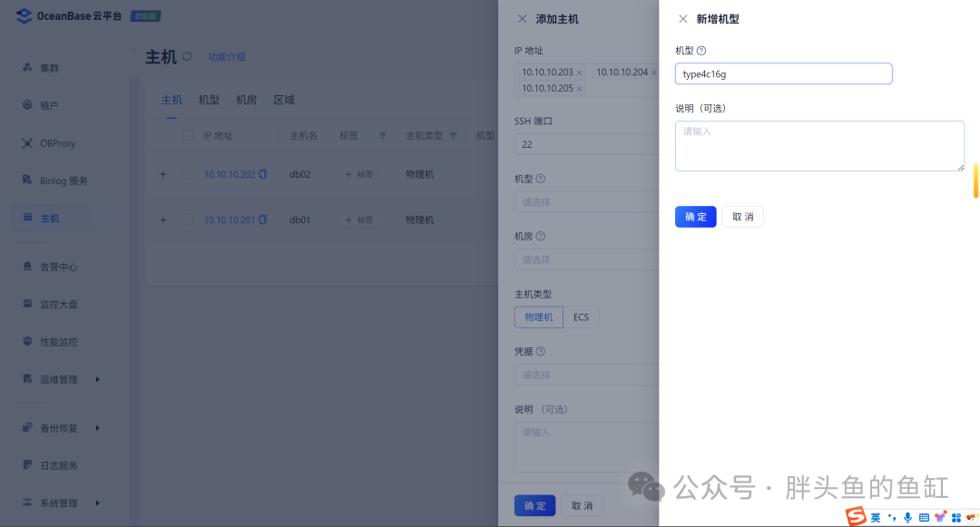
Task: Switch to the 区域 tab
Action: (284, 100)
